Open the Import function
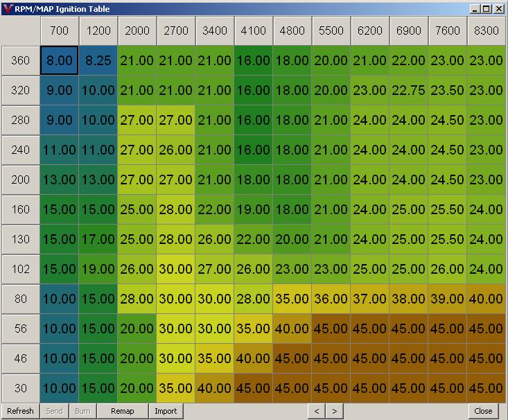This screenshot has height=420, width=508. [x=166, y=411]
